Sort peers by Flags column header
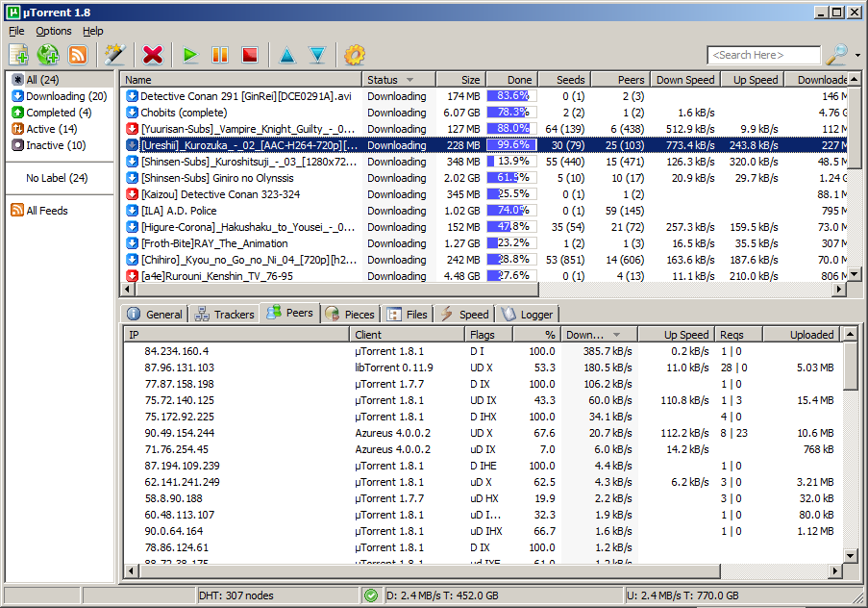Screen dimensions: 868x608 pyautogui.click(x=489, y=335)
